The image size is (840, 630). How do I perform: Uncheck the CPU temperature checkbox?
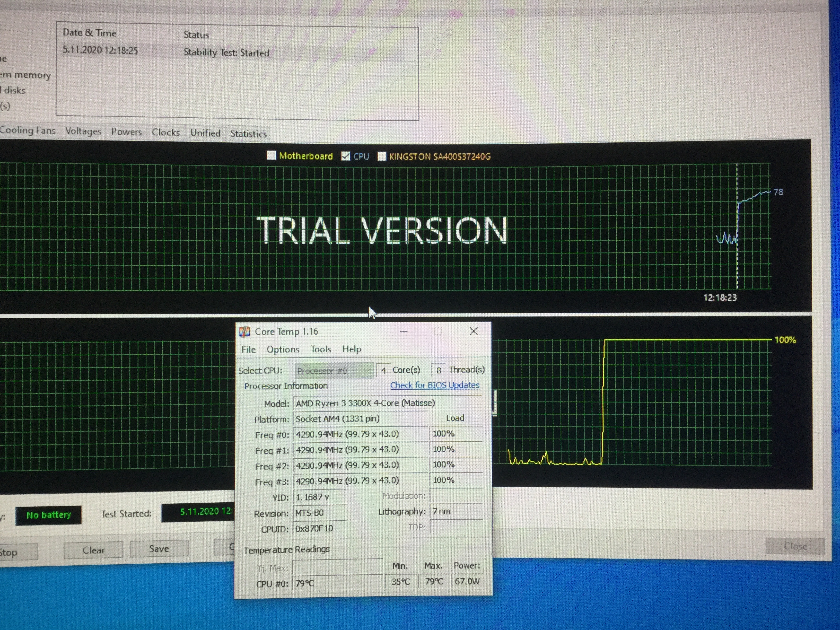click(x=346, y=156)
